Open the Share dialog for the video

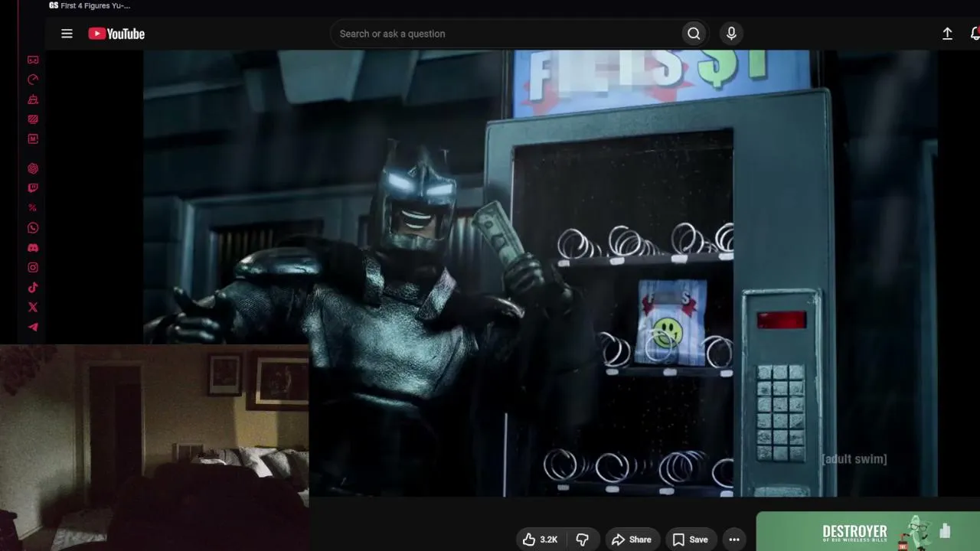[632, 540]
